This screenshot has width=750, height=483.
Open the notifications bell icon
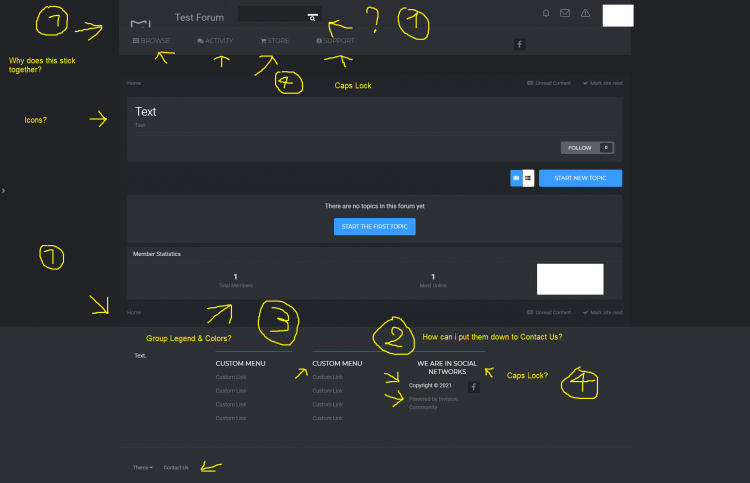(546, 14)
